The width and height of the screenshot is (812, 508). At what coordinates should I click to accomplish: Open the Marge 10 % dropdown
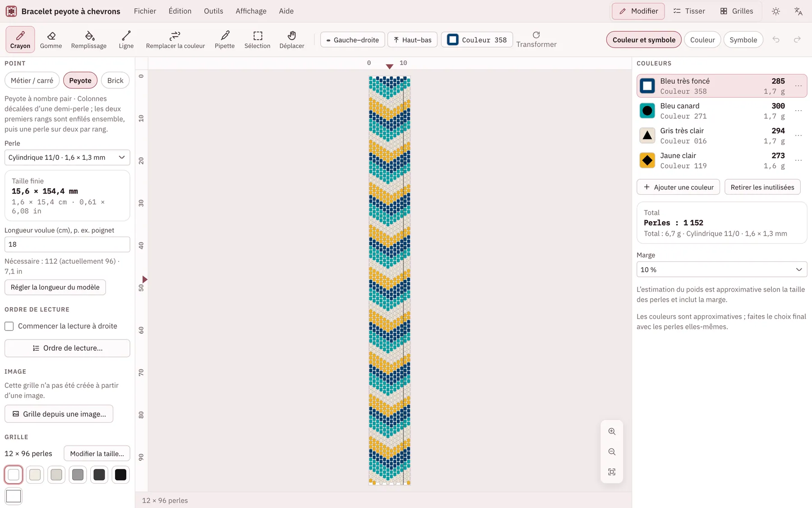pos(721,270)
